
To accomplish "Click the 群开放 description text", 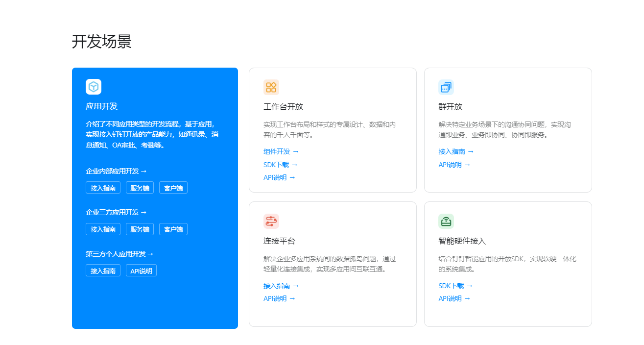I will 504,130.
